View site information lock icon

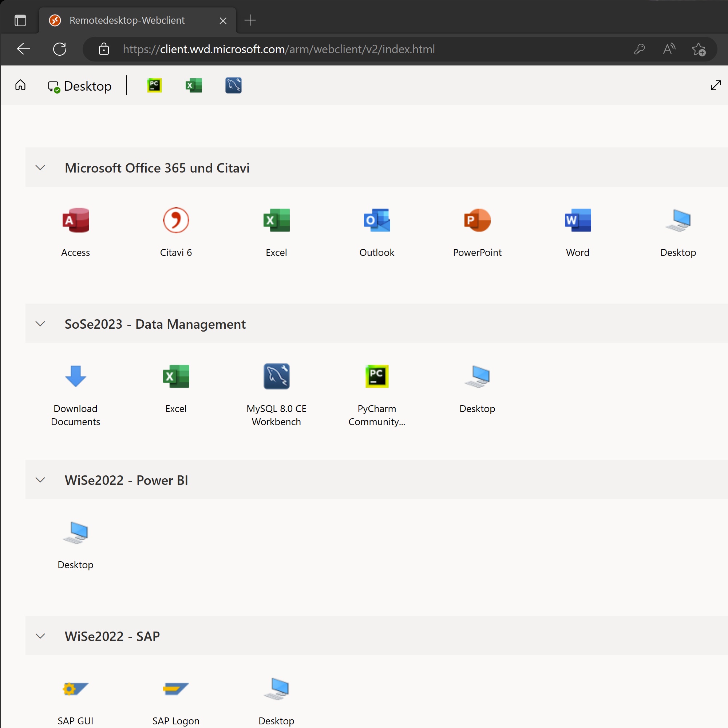click(x=104, y=49)
